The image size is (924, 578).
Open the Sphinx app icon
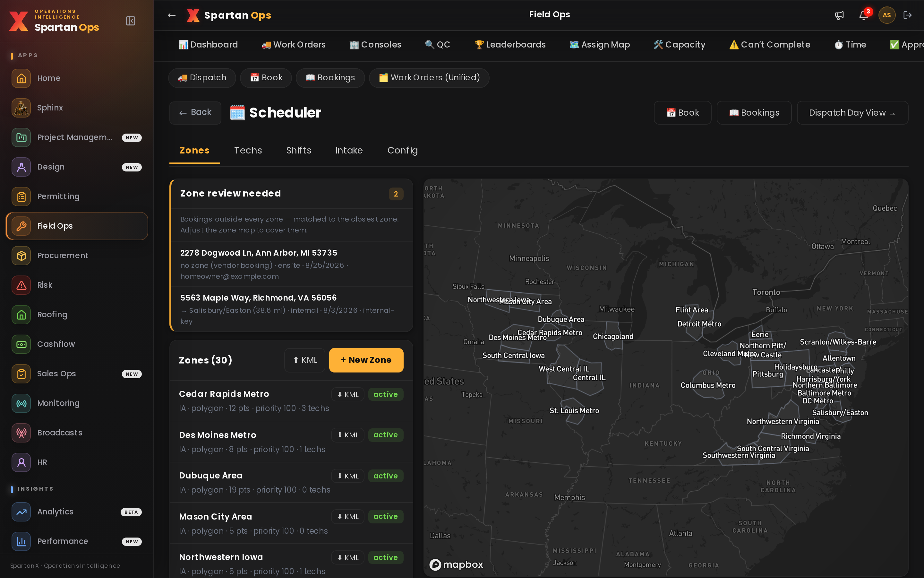(21, 108)
